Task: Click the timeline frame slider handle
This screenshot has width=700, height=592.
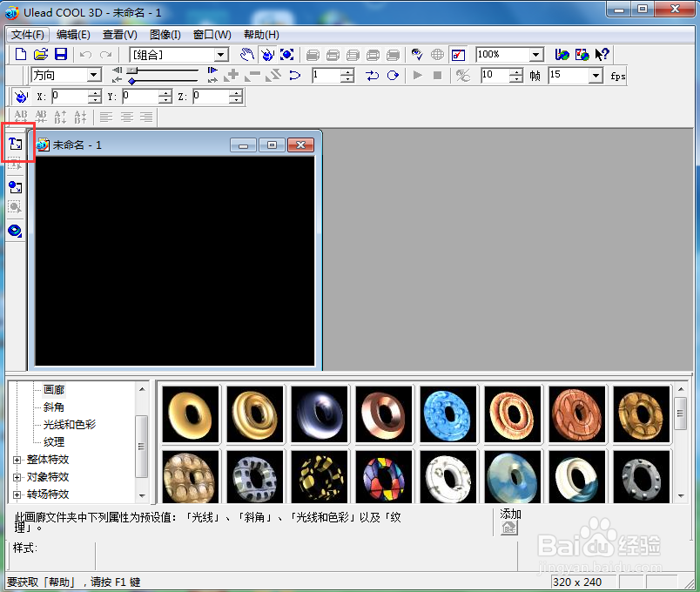Action: (131, 71)
